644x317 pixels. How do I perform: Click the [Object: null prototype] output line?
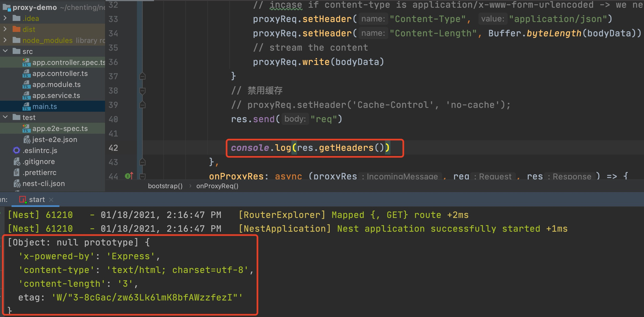coord(79,242)
